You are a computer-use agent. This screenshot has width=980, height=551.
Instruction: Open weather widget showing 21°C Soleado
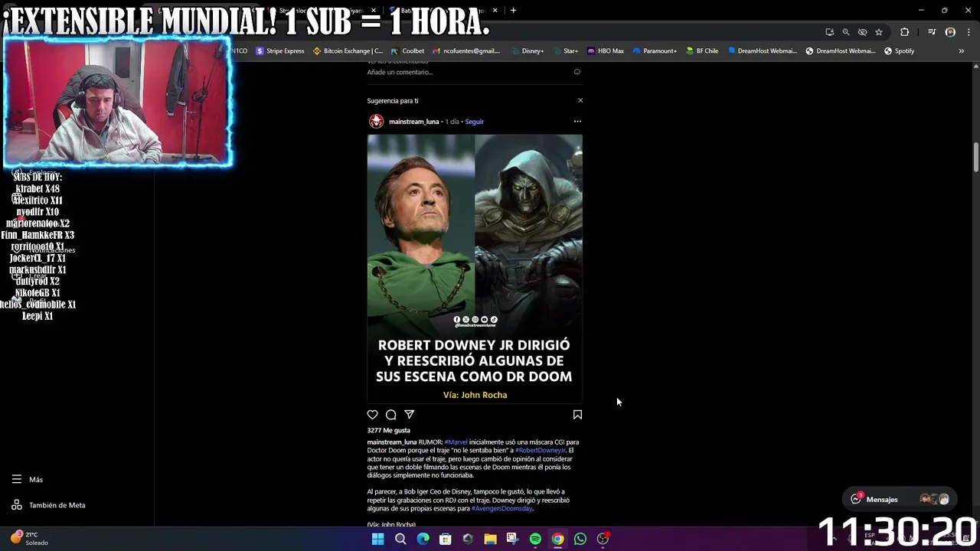pos(29,539)
